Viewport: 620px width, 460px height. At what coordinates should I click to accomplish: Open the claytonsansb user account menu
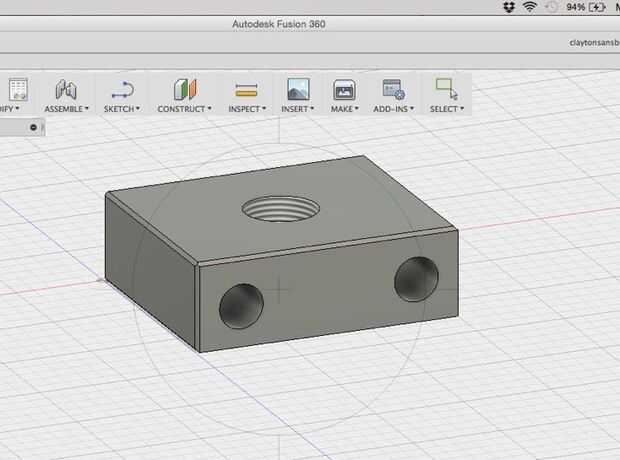click(594, 42)
